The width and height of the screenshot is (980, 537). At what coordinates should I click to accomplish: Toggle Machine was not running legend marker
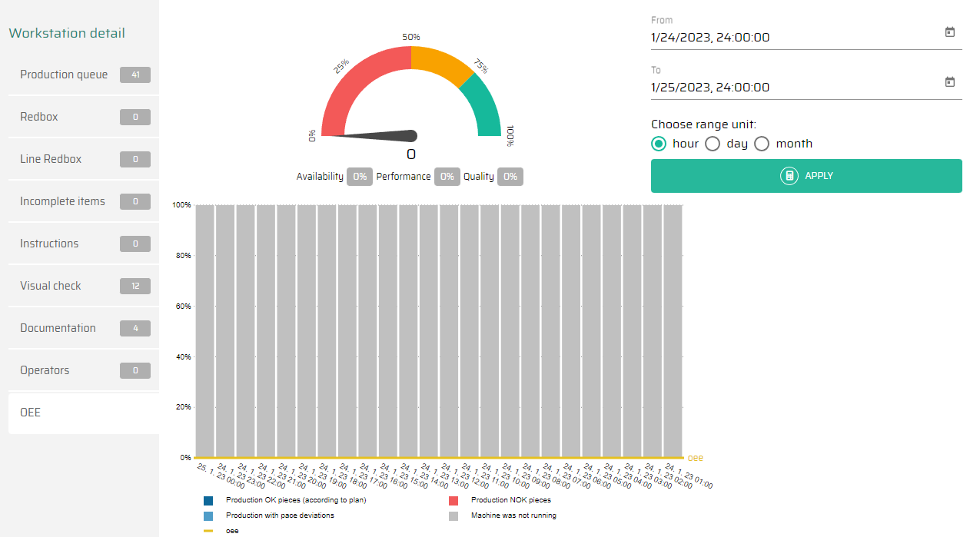[x=453, y=515]
